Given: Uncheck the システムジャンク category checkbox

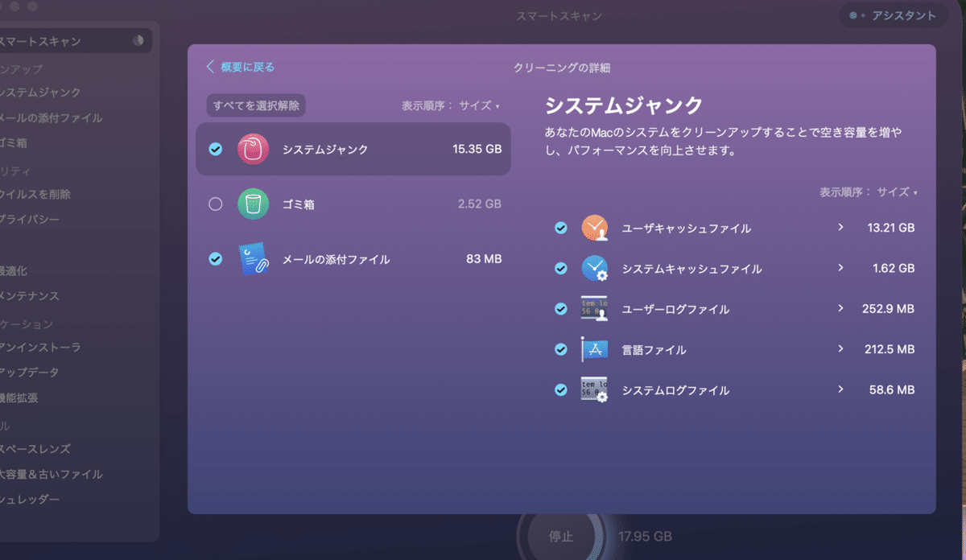Looking at the screenshot, I should click(215, 149).
